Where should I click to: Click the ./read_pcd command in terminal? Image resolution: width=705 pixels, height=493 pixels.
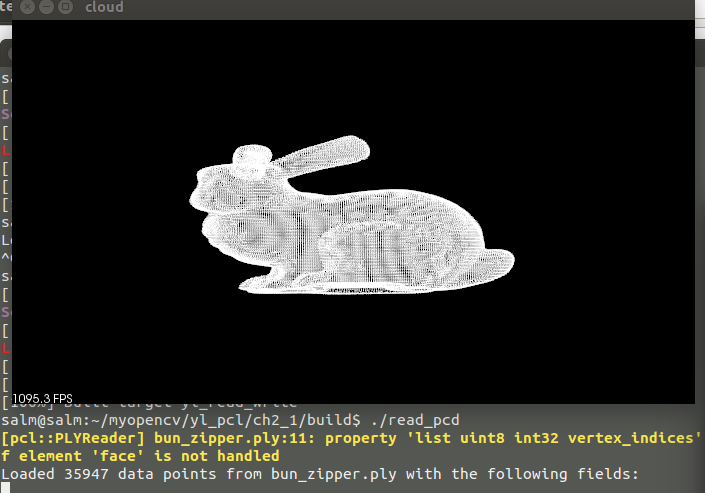[415, 420]
